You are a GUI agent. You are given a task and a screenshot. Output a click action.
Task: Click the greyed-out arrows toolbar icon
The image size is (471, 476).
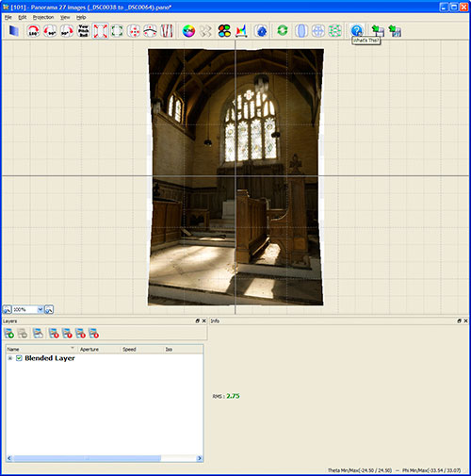point(205,31)
